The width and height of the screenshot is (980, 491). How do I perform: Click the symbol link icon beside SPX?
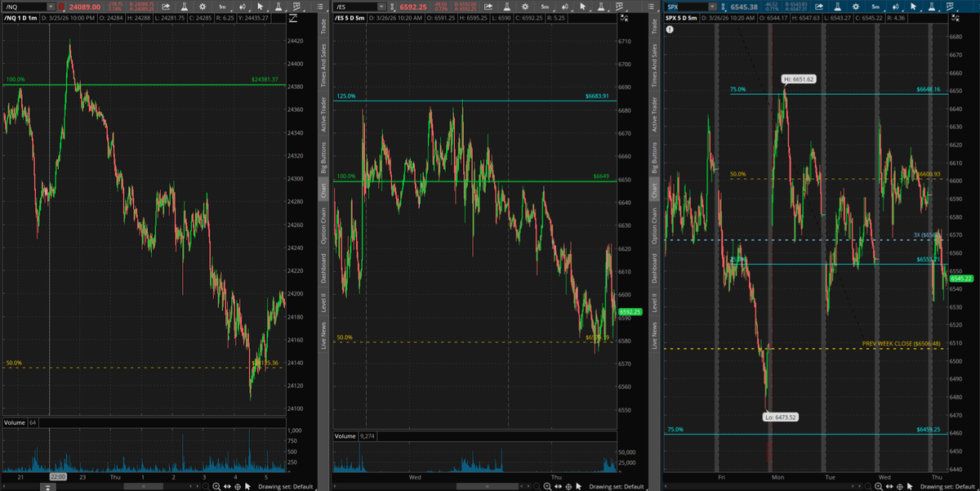(x=723, y=7)
